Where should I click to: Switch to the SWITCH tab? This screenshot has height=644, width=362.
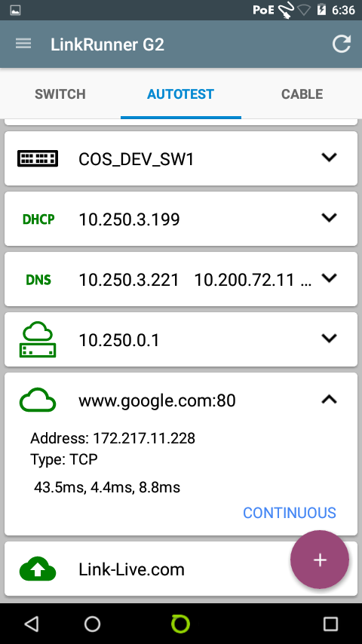coord(60,94)
